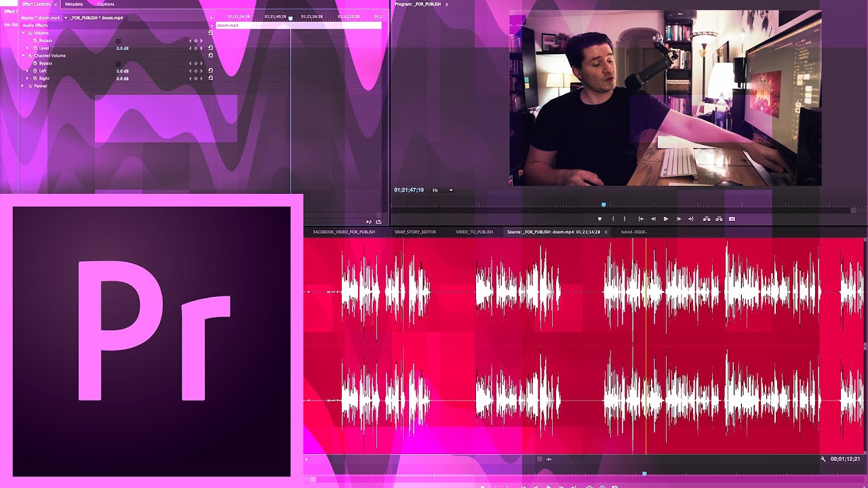
Task: Click the Export Frame camera icon
Action: coord(732,219)
